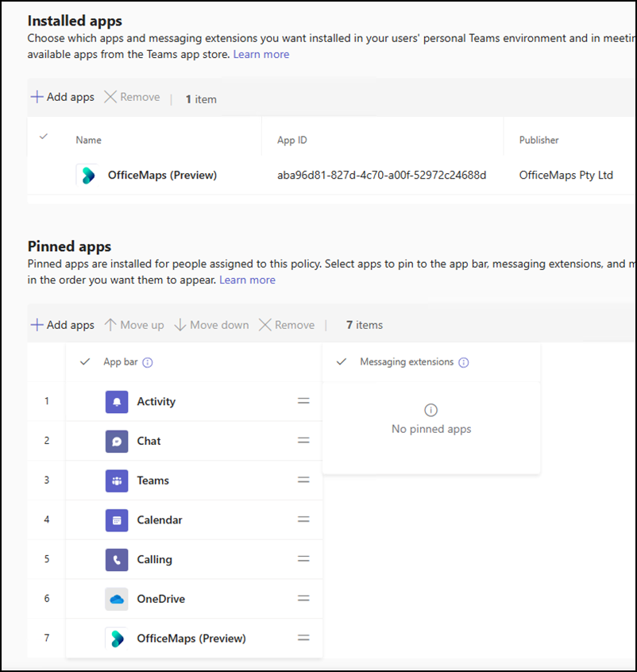
Task: Click Add apps under Installed apps
Action: tap(63, 97)
